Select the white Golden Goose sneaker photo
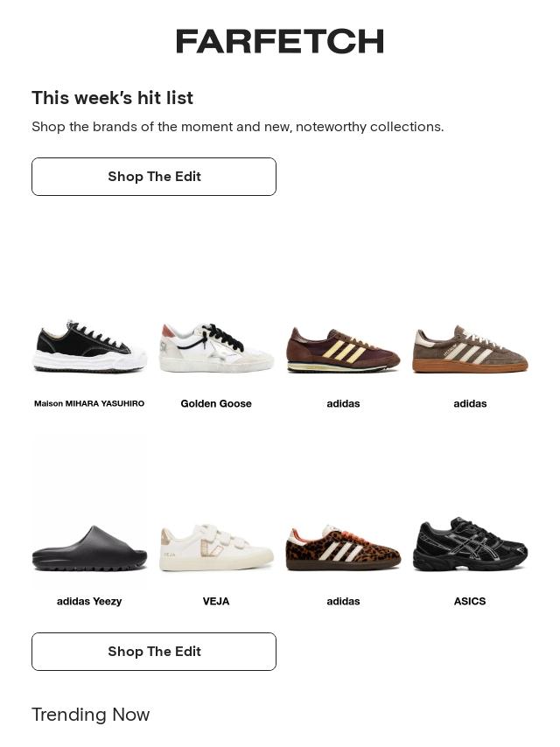This screenshot has height=747, width=560. coord(216,347)
